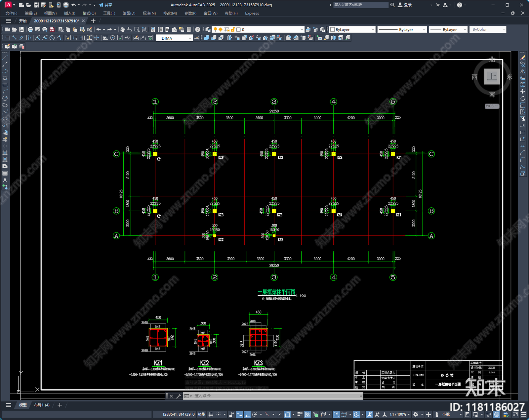
Task: Click the Layer Previous icon
Action: [x=315, y=29]
